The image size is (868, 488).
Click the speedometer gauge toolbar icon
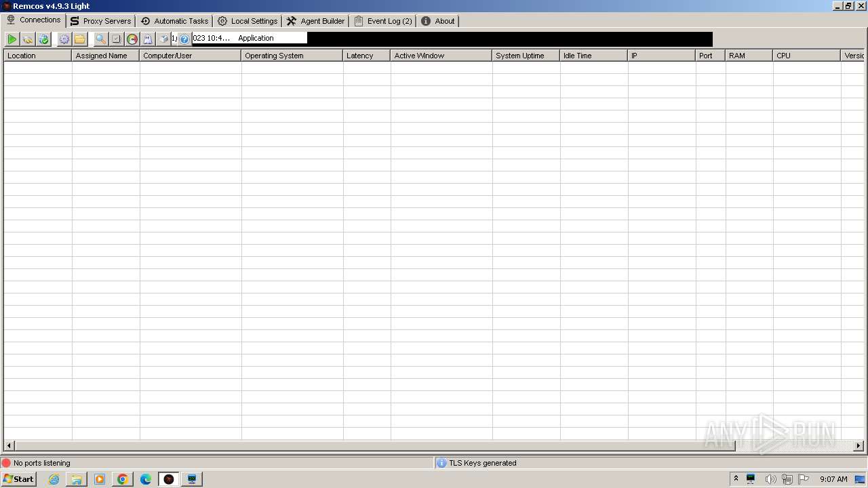coord(132,39)
